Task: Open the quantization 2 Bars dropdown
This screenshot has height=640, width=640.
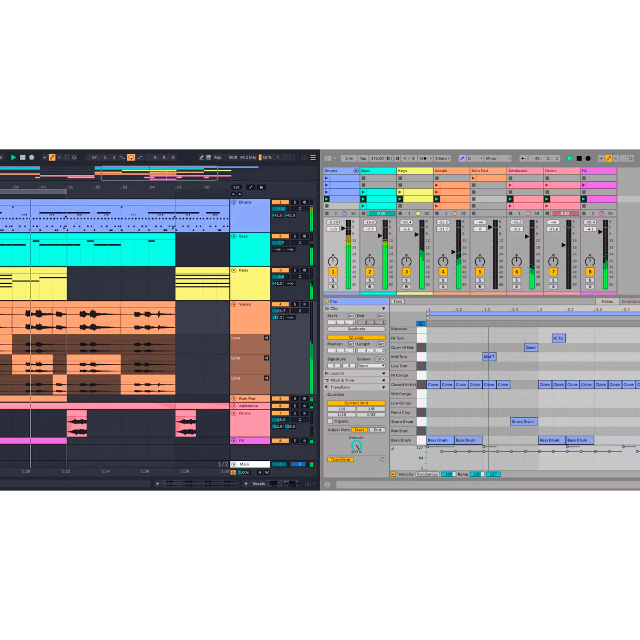Action: [x=442, y=158]
